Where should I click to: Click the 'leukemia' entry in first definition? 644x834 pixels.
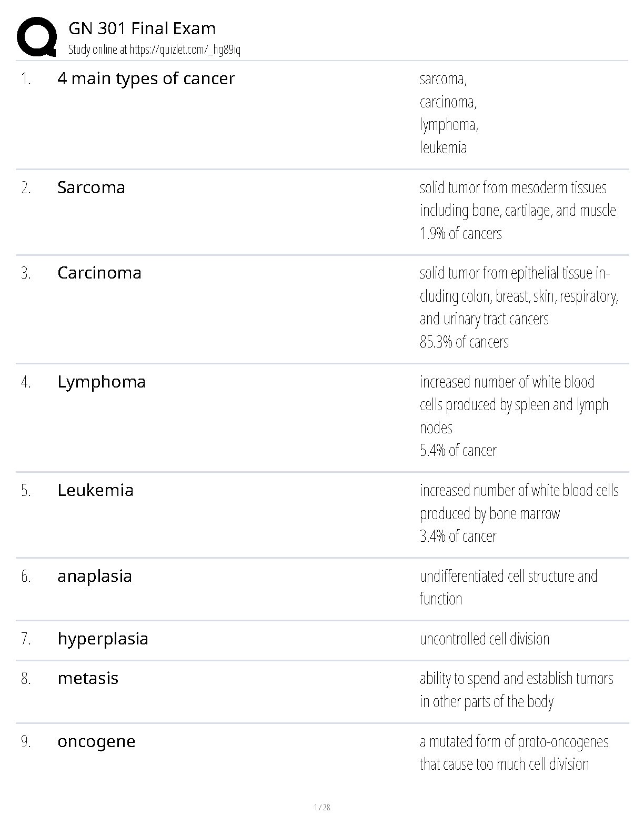coord(443,147)
